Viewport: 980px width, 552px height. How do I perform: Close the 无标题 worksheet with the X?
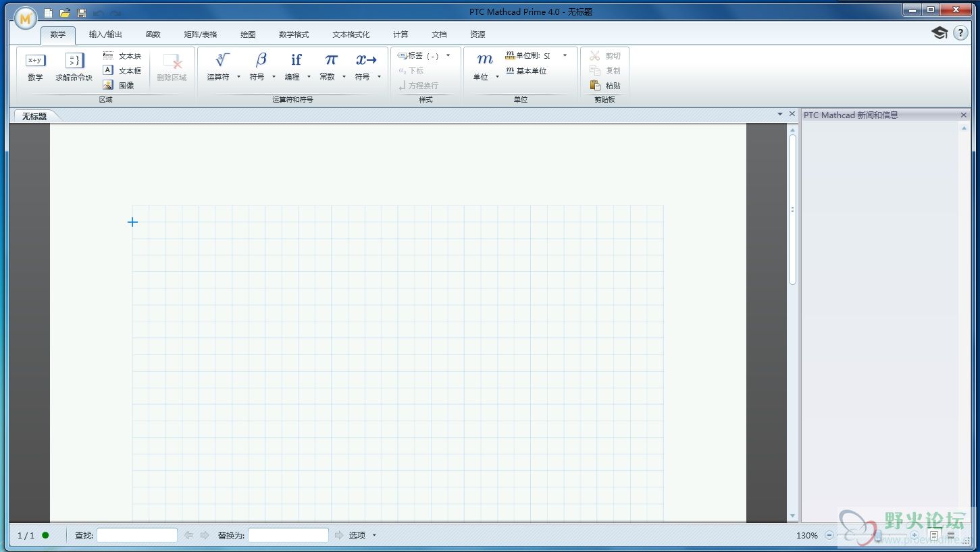pyautogui.click(x=792, y=114)
